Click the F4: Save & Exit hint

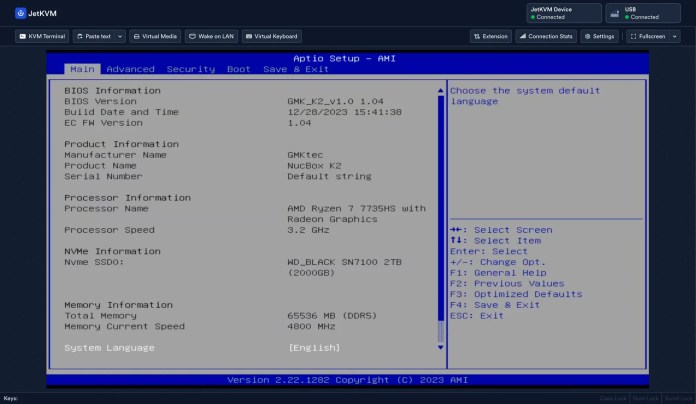click(495, 305)
